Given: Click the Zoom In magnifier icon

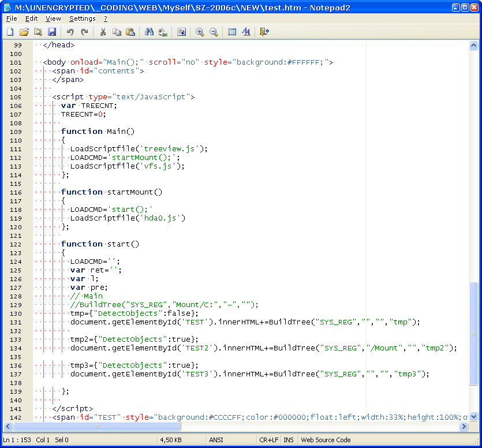Looking at the screenshot, I should pos(200,32).
